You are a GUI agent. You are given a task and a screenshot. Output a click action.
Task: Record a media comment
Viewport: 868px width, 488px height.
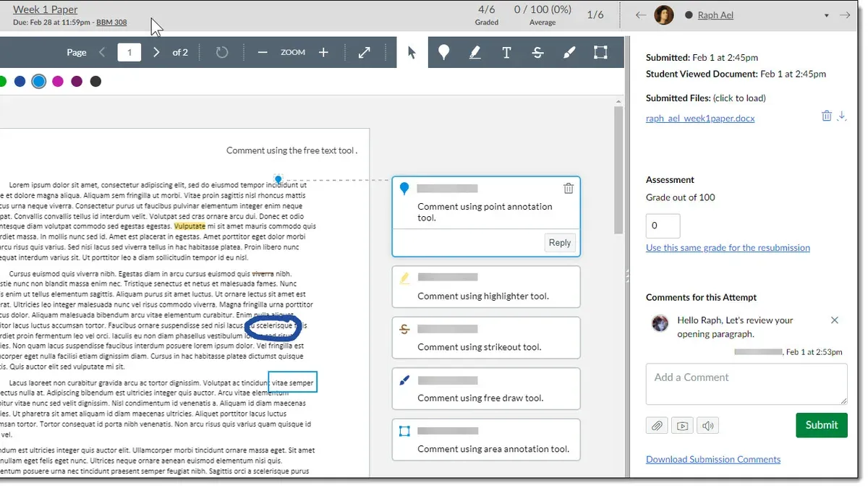[x=682, y=426]
